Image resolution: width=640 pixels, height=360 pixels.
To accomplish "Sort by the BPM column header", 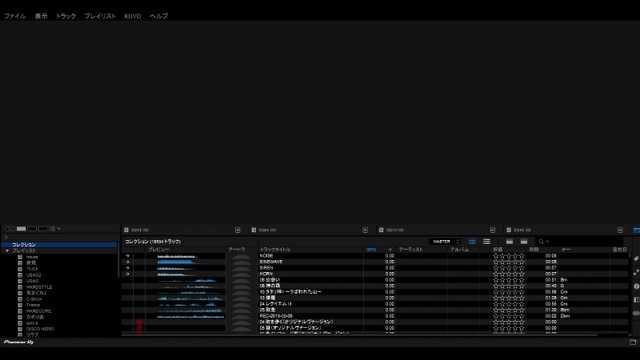I will coord(371,249).
